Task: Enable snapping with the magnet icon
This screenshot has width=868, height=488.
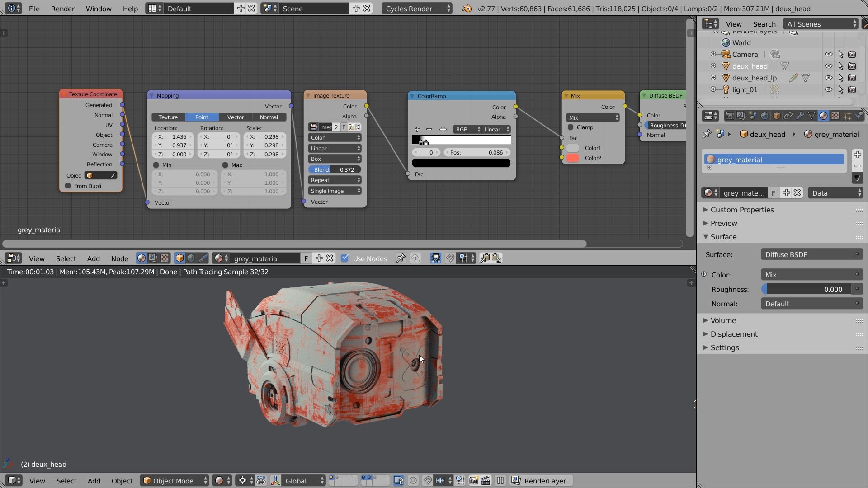Action: [451, 258]
